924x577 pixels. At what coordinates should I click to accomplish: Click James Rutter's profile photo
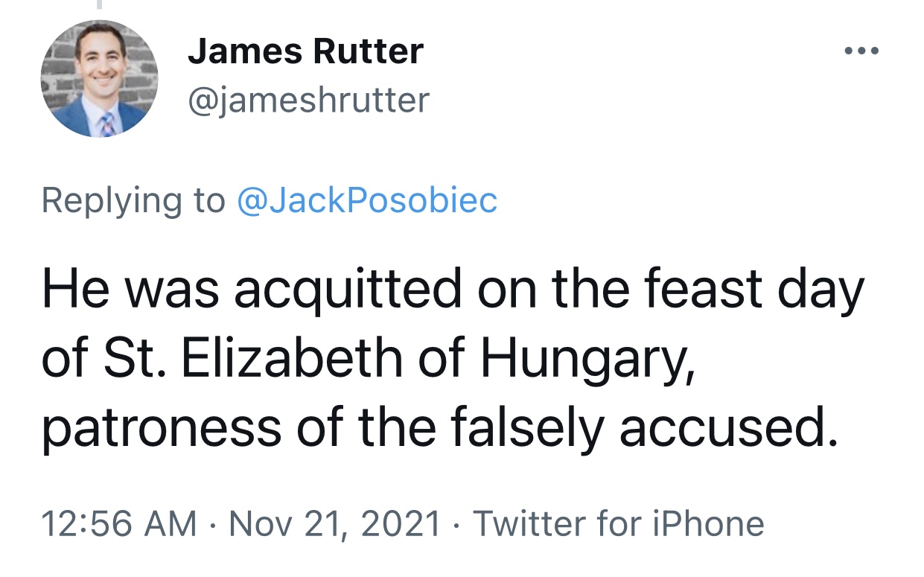point(99,79)
